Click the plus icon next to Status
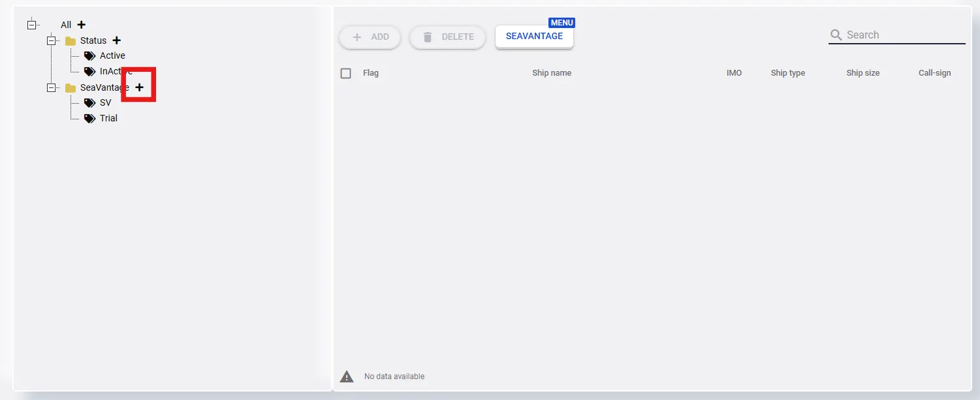980x400 pixels. [117, 40]
